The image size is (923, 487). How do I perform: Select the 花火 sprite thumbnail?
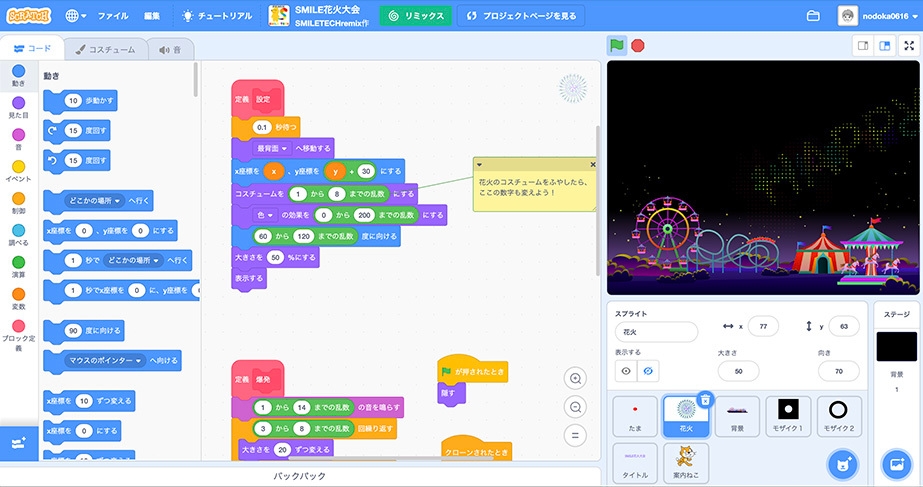pos(686,416)
